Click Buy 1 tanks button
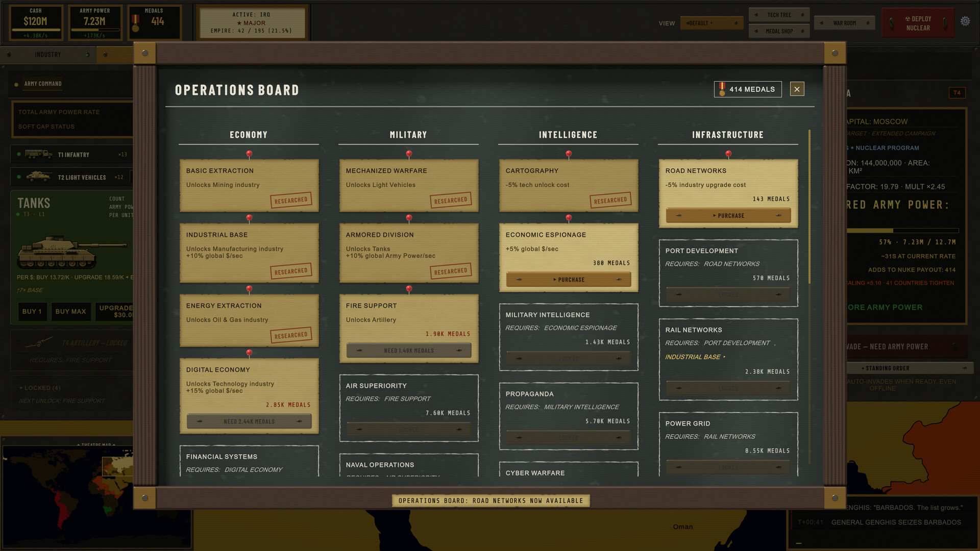The image size is (980, 551). 32,311
